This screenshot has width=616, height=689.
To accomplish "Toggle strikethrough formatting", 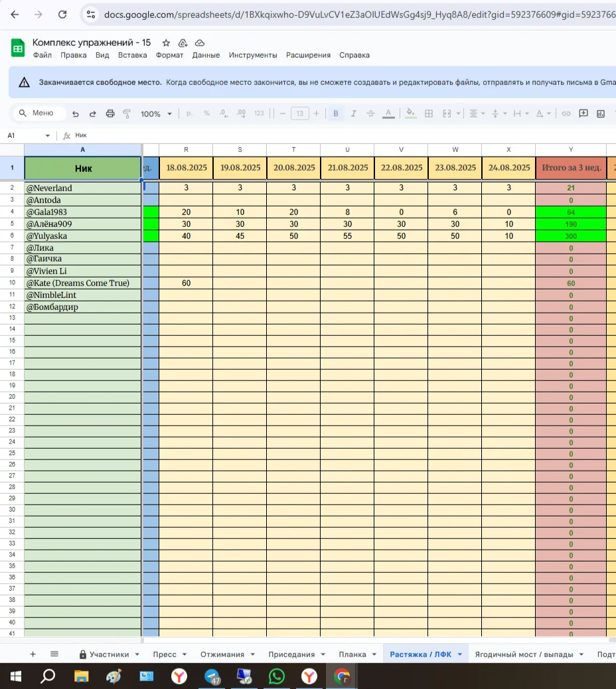I will pyautogui.click(x=370, y=114).
